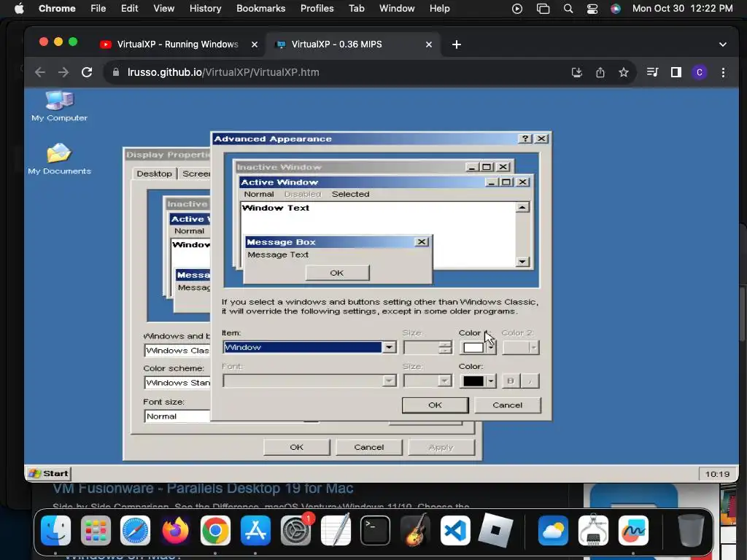Click Selected menu item in preview
747x560 pixels.
351,194
